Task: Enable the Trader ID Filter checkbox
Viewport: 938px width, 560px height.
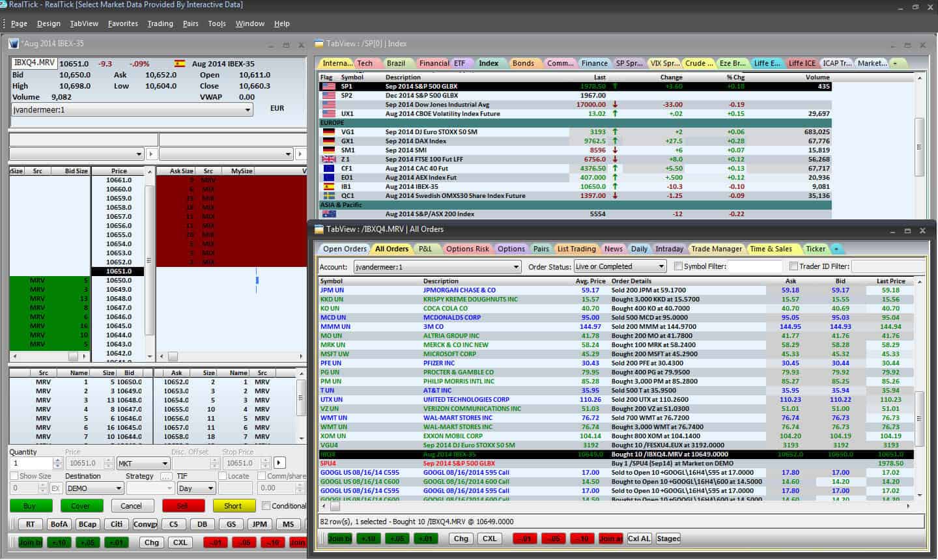Action: [x=793, y=266]
